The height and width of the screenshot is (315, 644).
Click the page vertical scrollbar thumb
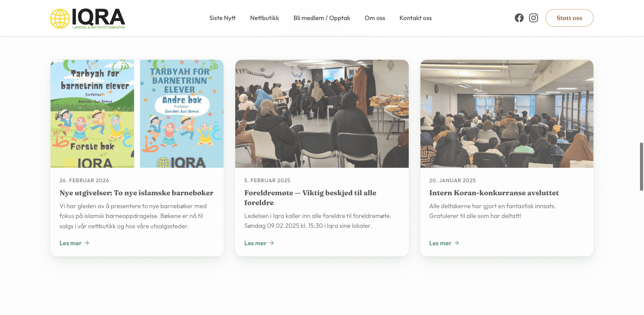[641, 167]
